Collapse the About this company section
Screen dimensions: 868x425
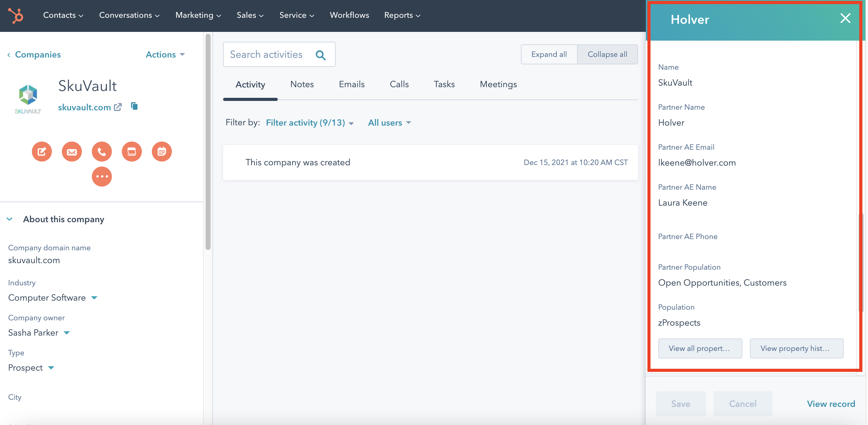click(9, 219)
